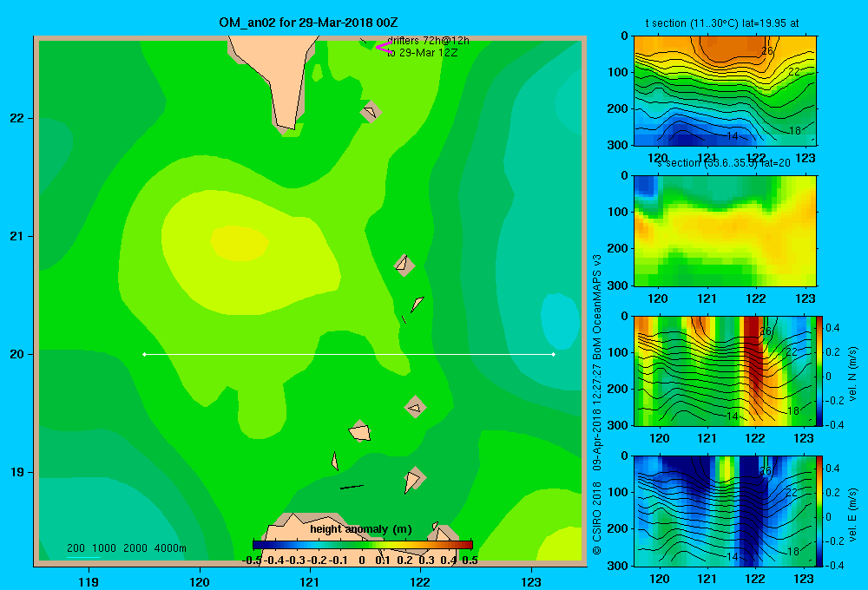This screenshot has width=868, height=590.
Task: Click the -0.4 tick on vel. E colorbar
Action: tap(834, 565)
